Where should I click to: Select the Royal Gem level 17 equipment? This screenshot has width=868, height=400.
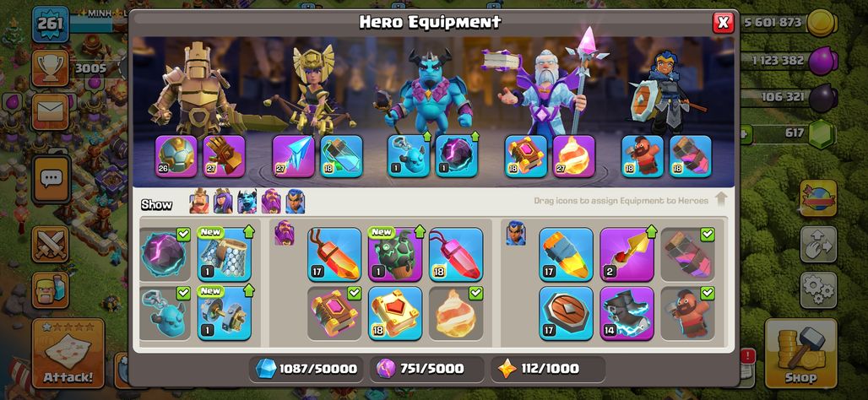point(566,254)
